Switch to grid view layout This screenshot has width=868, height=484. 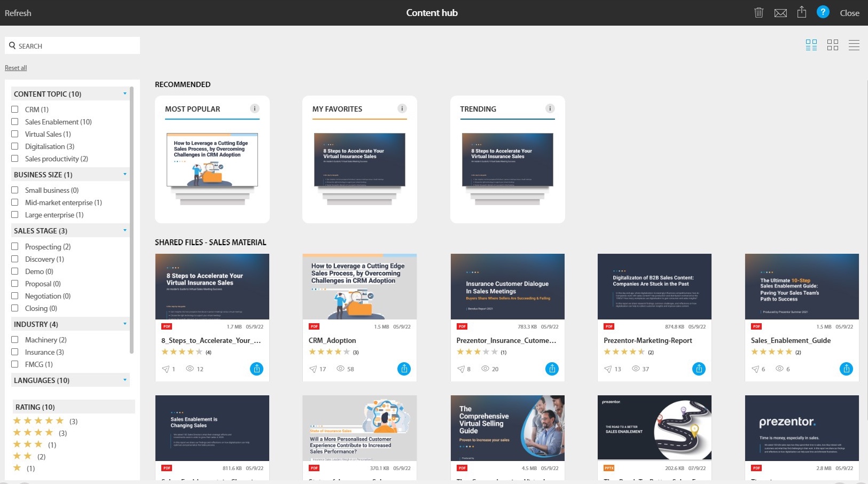pyautogui.click(x=833, y=45)
